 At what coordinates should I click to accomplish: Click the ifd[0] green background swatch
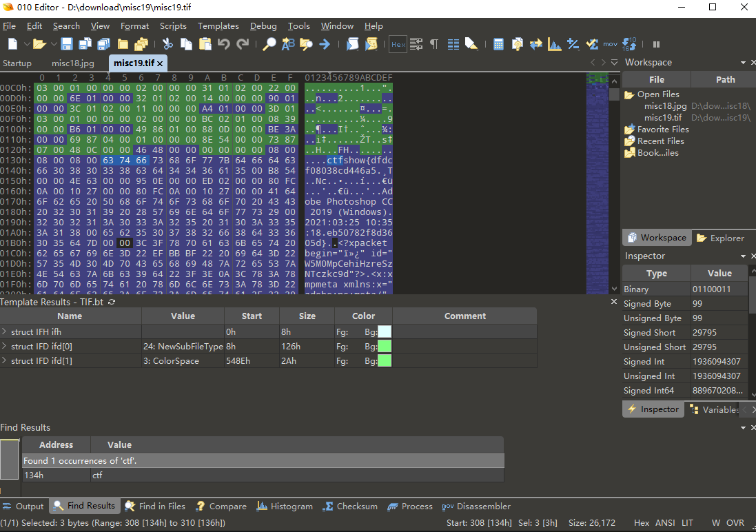click(x=385, y=347)
